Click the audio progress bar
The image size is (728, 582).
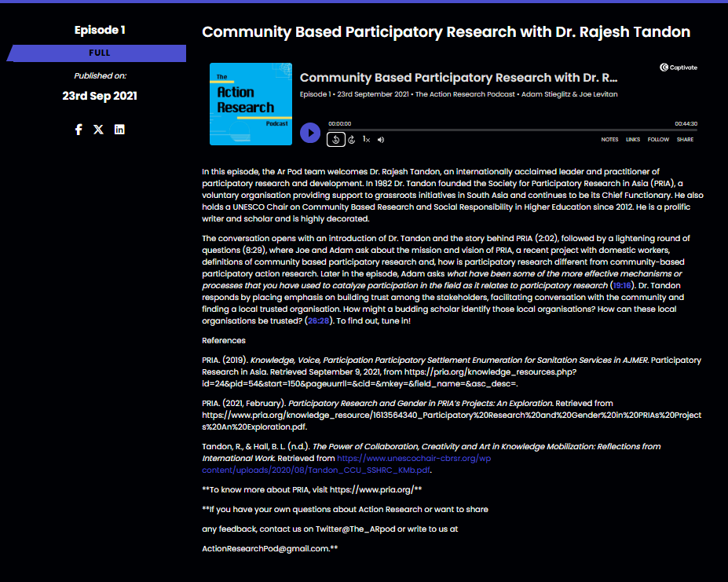pyautogui.click(x=512, y=130)
